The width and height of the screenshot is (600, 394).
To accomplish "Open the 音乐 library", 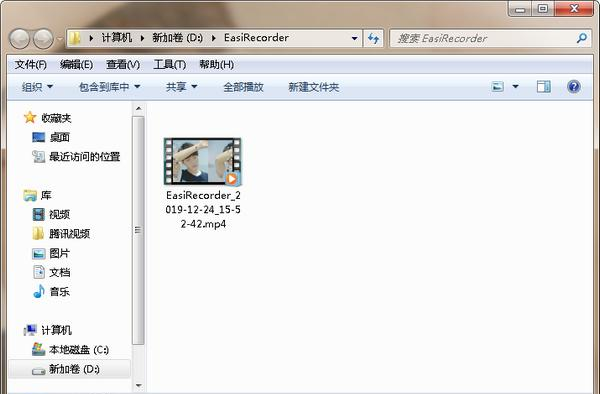I will [x=60, y=292].
